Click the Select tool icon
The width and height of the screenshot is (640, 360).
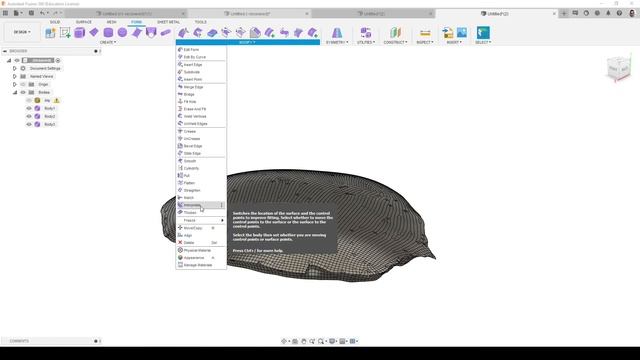(x=483, y=33)
